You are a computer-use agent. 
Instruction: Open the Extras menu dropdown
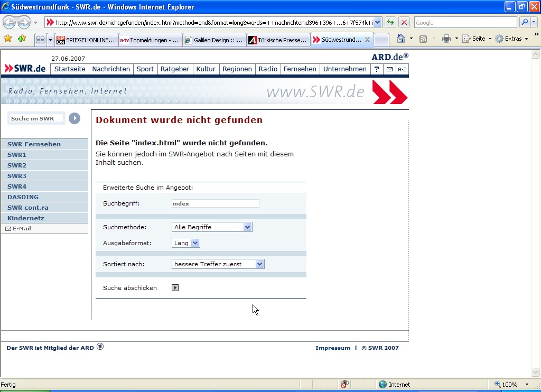click(x=512, y=39)
